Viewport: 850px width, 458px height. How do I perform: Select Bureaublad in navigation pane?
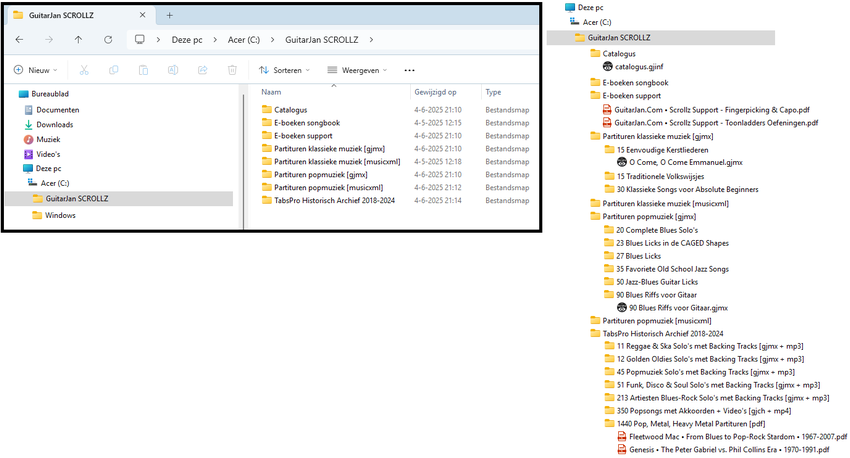point(44,94)
